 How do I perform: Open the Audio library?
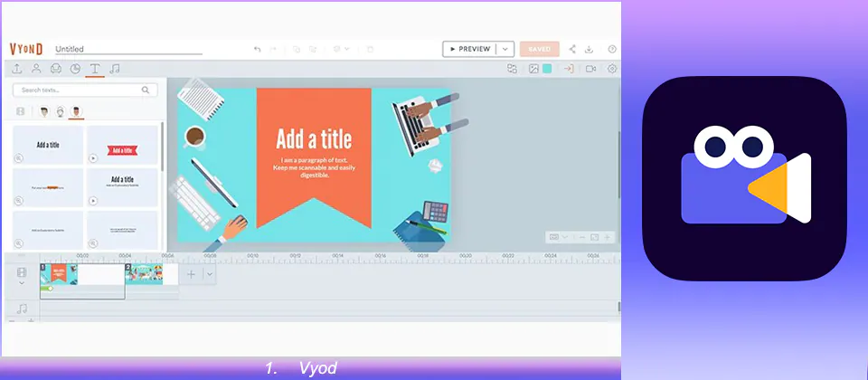(115, 69)
